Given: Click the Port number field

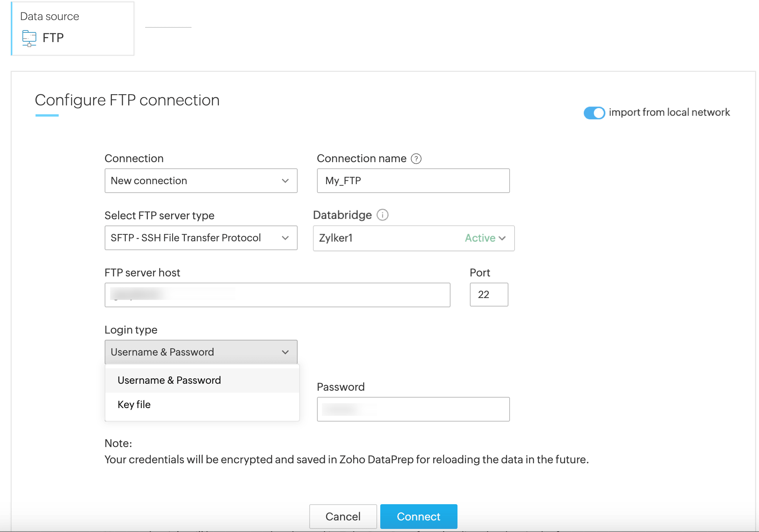Looking at the screenshot, I should point(489,295).
